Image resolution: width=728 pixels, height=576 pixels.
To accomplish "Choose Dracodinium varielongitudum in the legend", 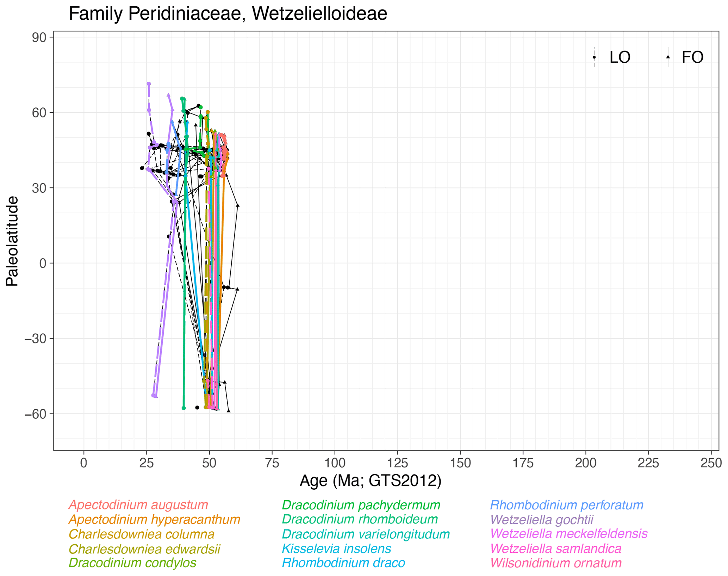I will [x=366, y=534].
